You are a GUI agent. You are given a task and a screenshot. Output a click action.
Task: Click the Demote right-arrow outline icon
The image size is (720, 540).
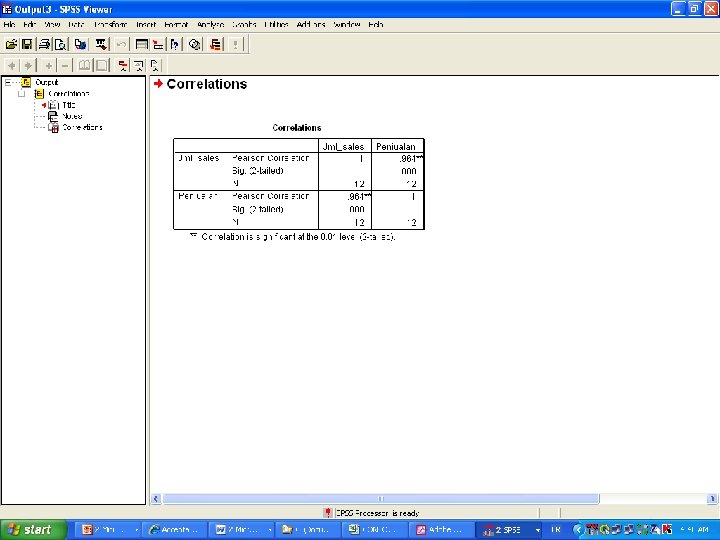(x=28, y=65)
